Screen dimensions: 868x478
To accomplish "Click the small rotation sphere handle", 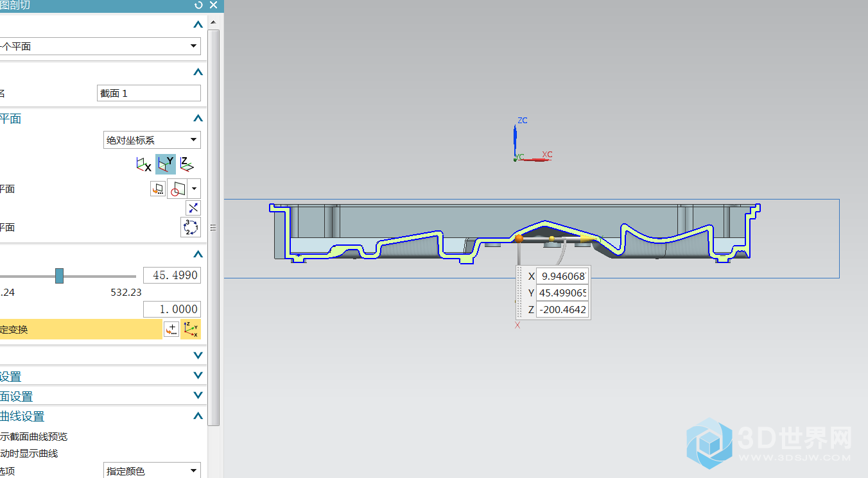I will point(551,239).
